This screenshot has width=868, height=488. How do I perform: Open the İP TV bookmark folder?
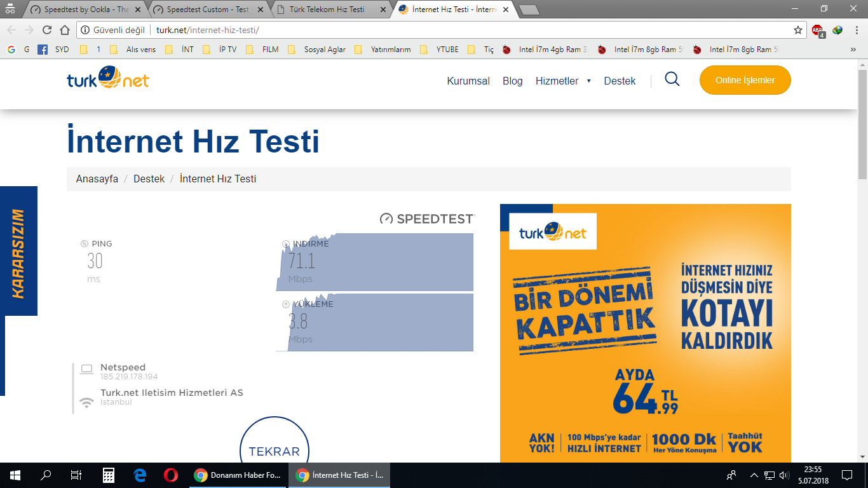tap(220, 49)
